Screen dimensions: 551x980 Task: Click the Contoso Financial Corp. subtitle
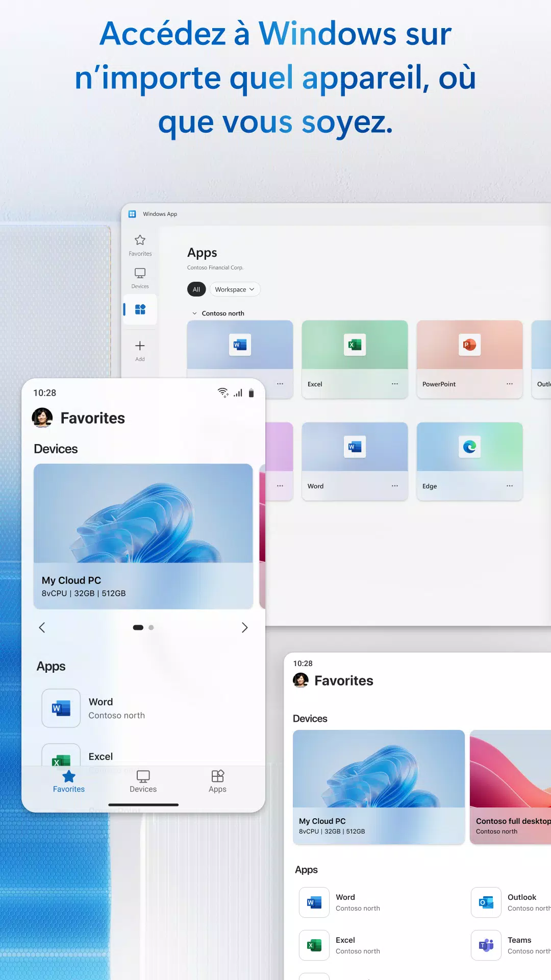coord(215,267)
